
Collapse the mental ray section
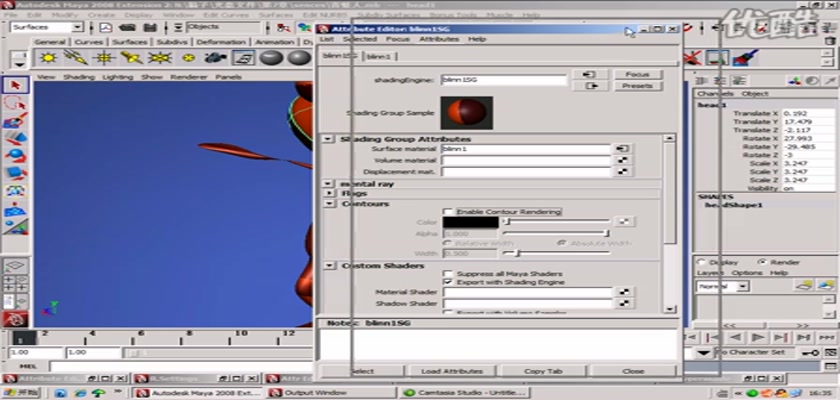[329, 184]
